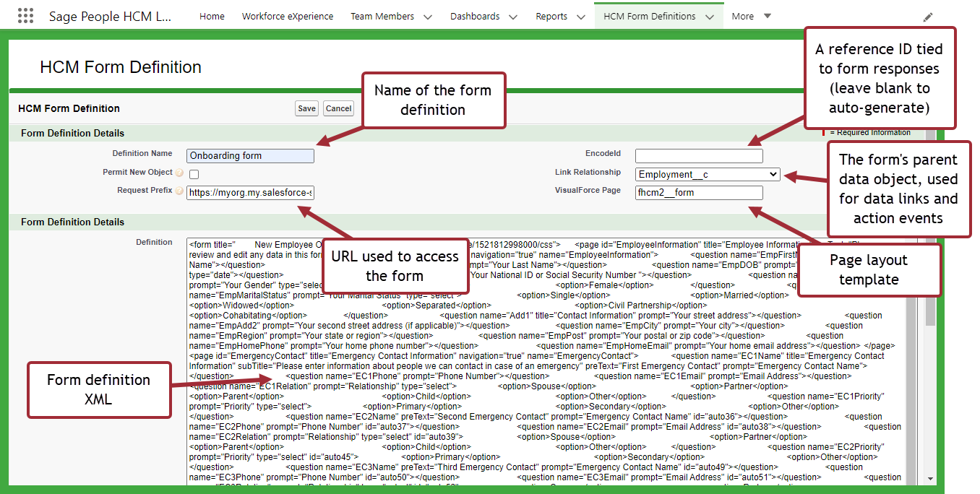The image size is (980, 494).
Task: Click the Cancel button
Action: (338, 108)
